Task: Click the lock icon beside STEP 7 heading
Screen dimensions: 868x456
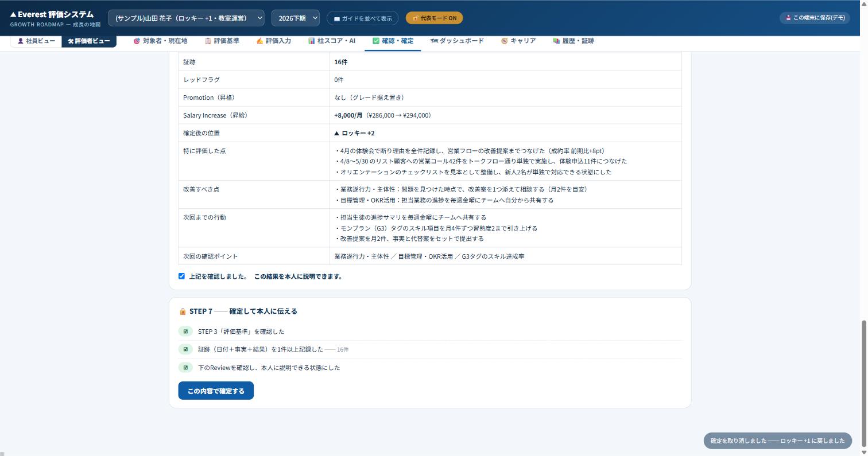Action: [x=183, y=311]
